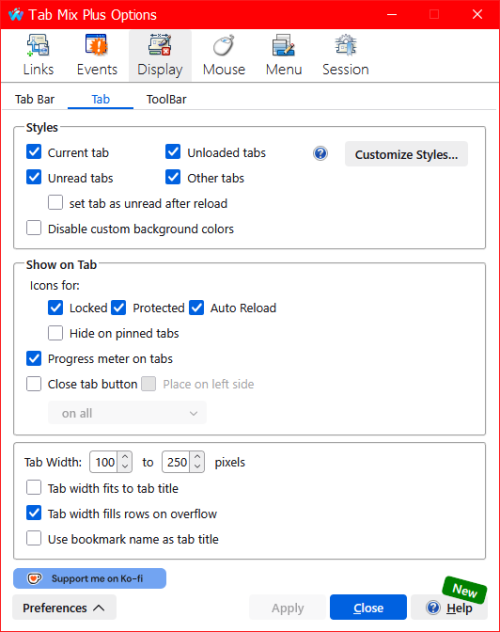Open Help from the bottom bar

(x=449, y=607)
